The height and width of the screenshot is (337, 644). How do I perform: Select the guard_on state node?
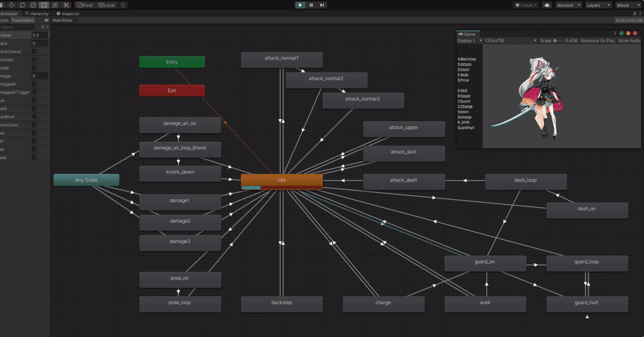coord(485,263)
